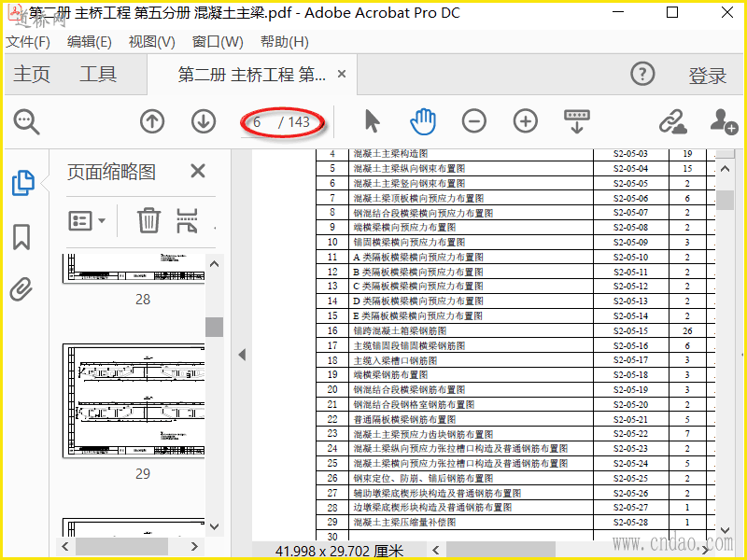Click the row text 混凝土主梁竖向钢束布置图
Image resolution: width=747 pixels, height=560 pixels.
(x=409, y=183)
